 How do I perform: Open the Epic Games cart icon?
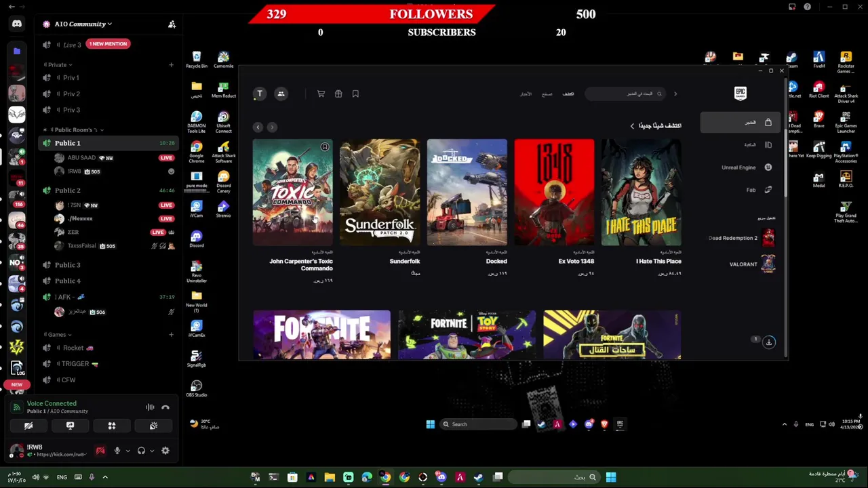[321, 94]
